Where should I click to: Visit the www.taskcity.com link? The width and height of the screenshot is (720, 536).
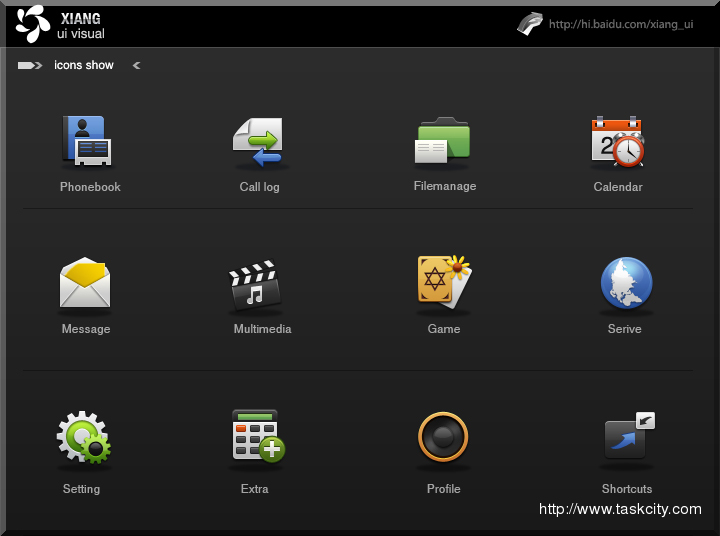point(620,510)
